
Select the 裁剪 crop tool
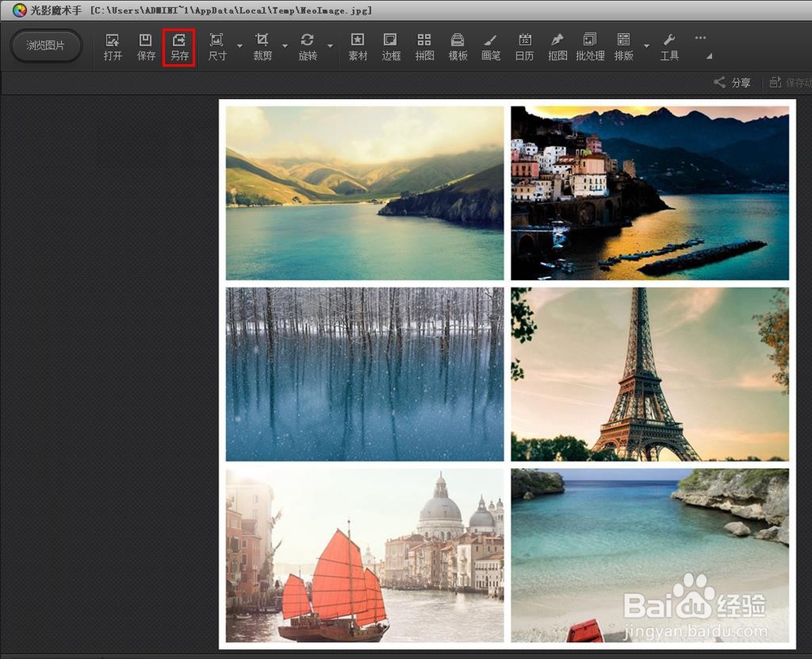pyautogui.click(x=262, y=47)
